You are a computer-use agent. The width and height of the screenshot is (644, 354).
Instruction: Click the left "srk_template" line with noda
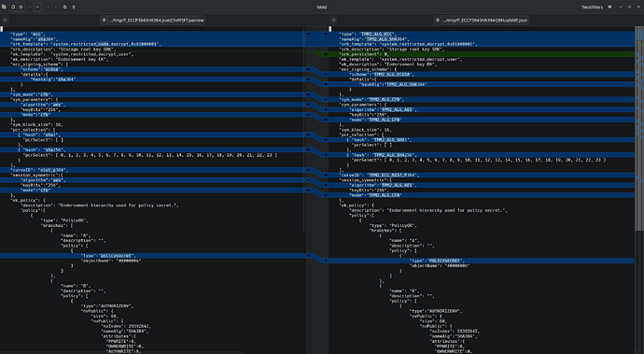click(x=86, y=45)
